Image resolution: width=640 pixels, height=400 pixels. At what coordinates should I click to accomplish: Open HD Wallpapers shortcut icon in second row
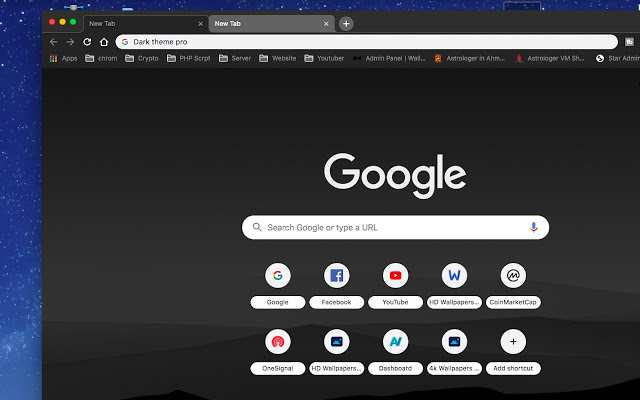(336, 341)
